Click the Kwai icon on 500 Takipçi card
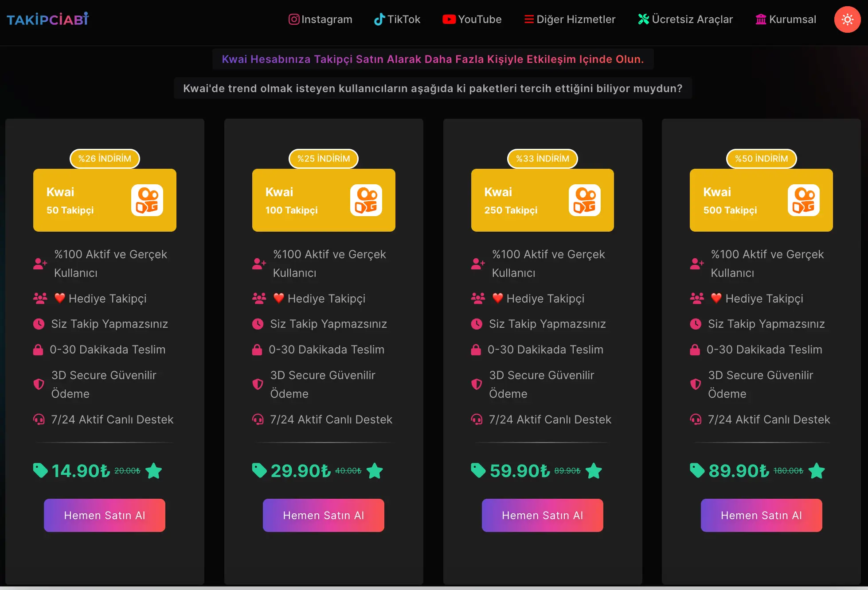Screen dimensions: 868x590 pyautogui.click(x=804, y=200)
